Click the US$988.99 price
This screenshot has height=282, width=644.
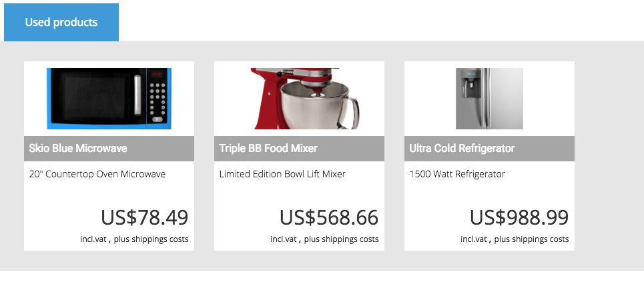(x=519, y=217)
